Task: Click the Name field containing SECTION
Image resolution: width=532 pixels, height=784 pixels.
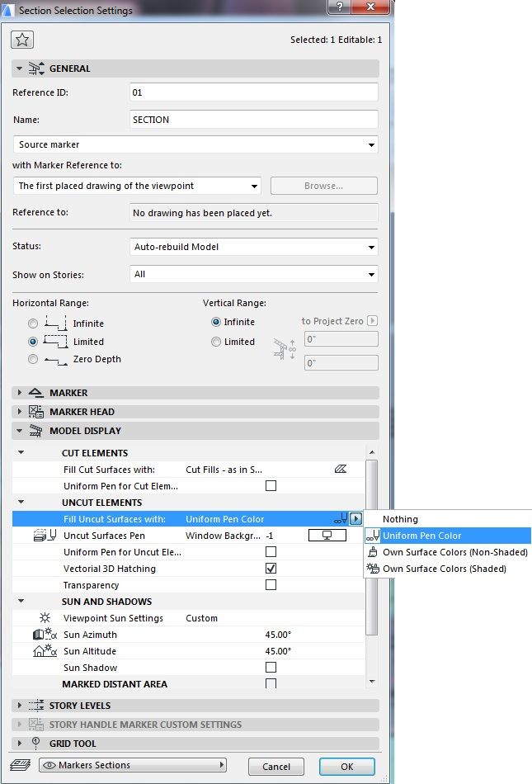Action: (254, 120)
